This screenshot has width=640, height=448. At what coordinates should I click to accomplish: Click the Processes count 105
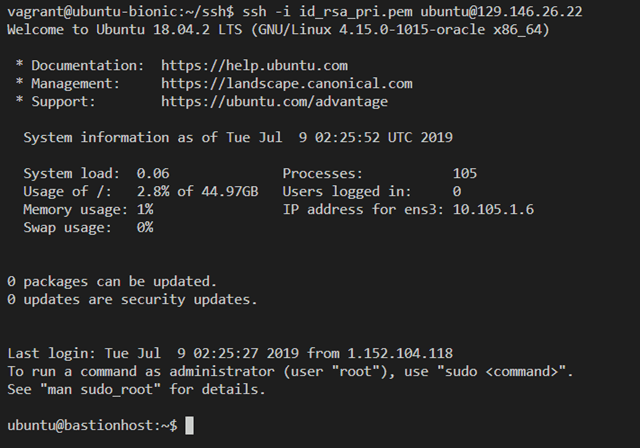pos(465,173)
